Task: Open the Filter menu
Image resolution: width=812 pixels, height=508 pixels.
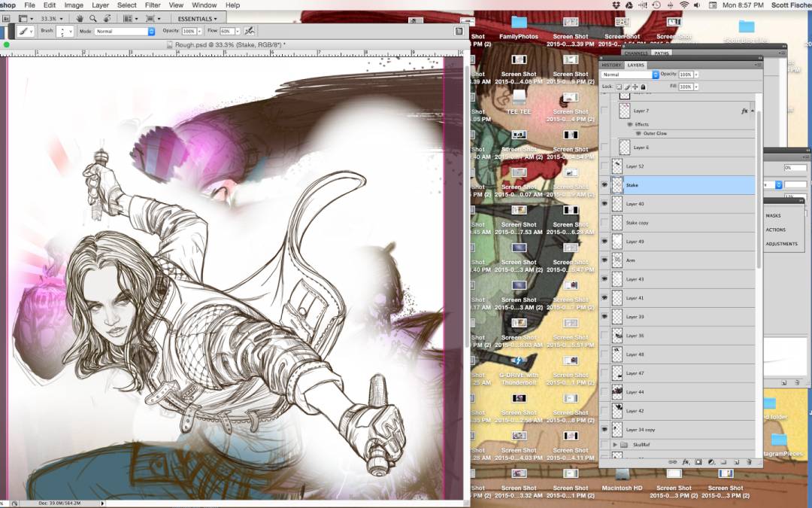Action: 153,5
